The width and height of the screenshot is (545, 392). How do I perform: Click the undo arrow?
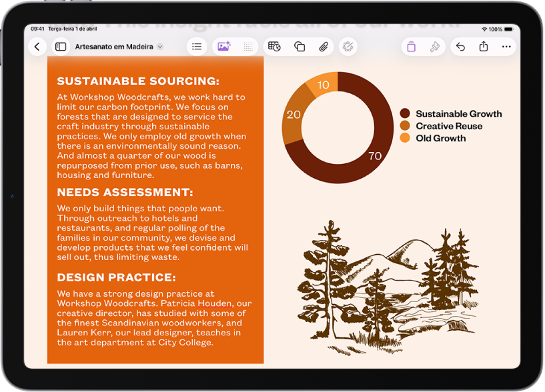click(460, 47)
